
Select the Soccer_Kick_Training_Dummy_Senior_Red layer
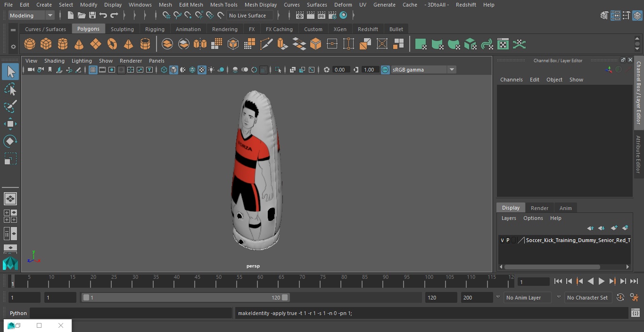[x=578, y=240]
